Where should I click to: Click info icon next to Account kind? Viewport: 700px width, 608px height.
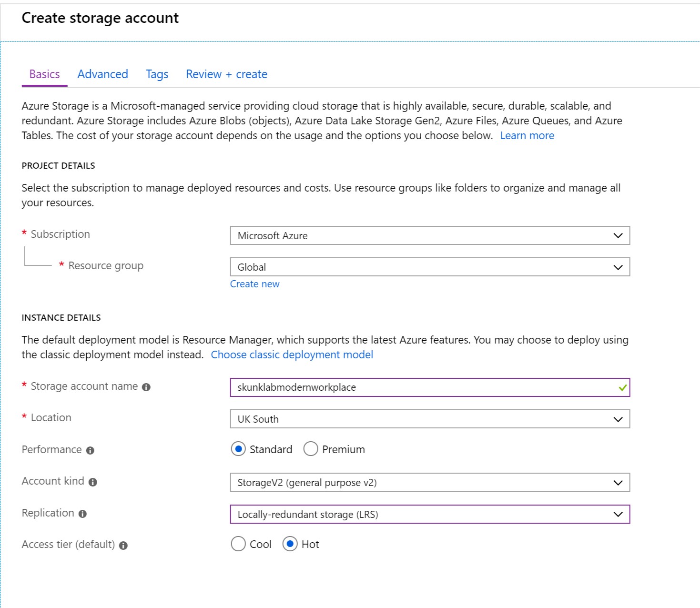pos(93,482)
